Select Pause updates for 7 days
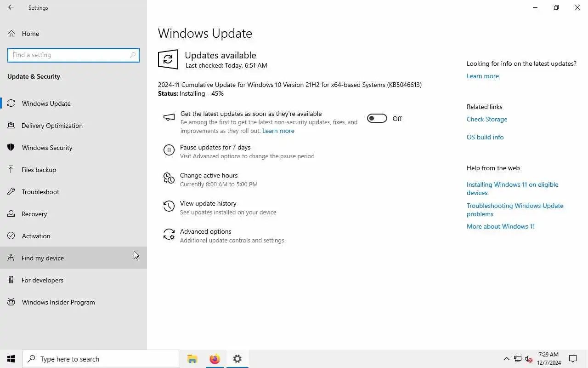The width and height of the screenshot is (588, 368). click(x=215, y=147)
